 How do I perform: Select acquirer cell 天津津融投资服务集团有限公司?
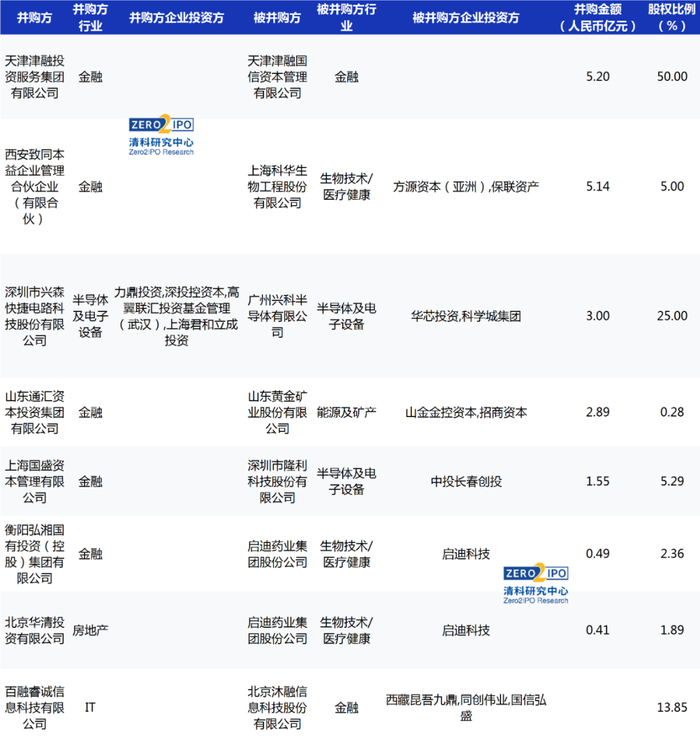click(x=34, y=77)
